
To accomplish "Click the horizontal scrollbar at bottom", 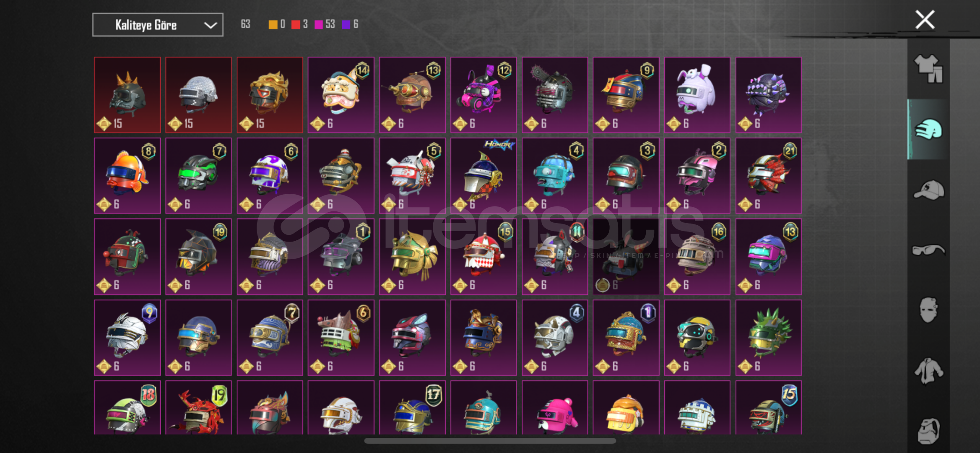I will coord(490,441).
